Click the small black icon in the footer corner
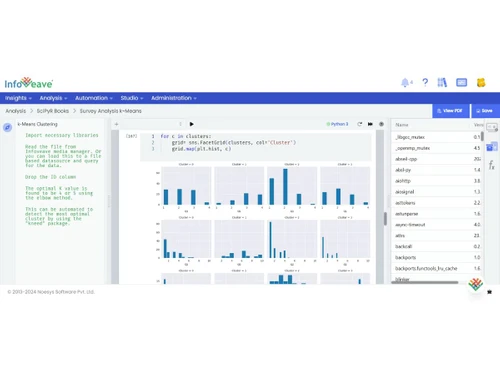The width and height of the screenshot is (500, 375). (489, 292)
